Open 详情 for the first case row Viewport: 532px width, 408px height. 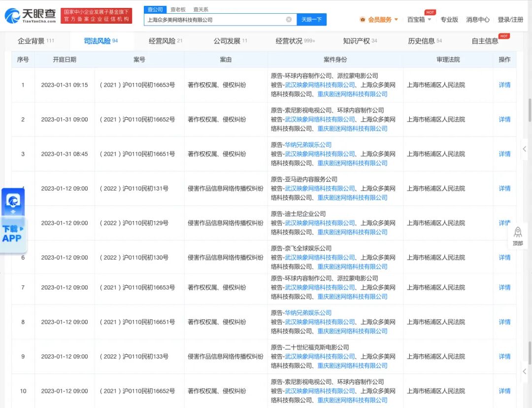504,85
